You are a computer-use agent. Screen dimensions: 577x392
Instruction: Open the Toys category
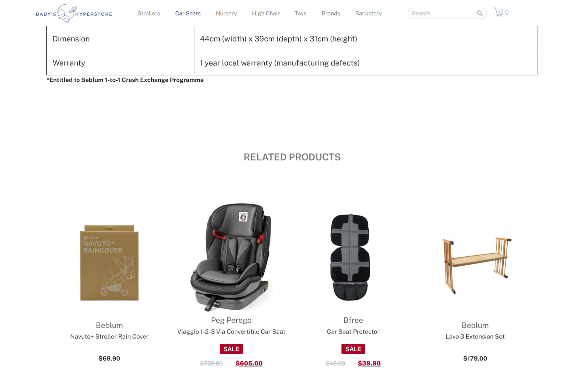[x=301, y=13]
